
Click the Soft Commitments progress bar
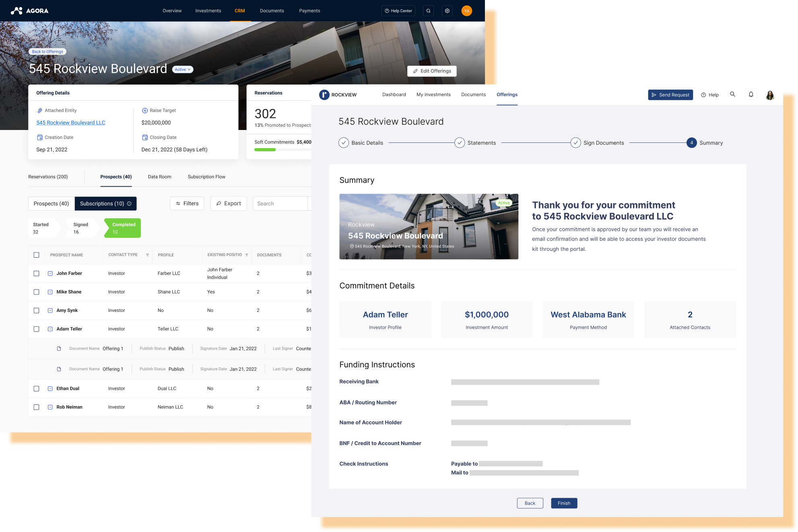pyautogui.click(x=265, y=149)
